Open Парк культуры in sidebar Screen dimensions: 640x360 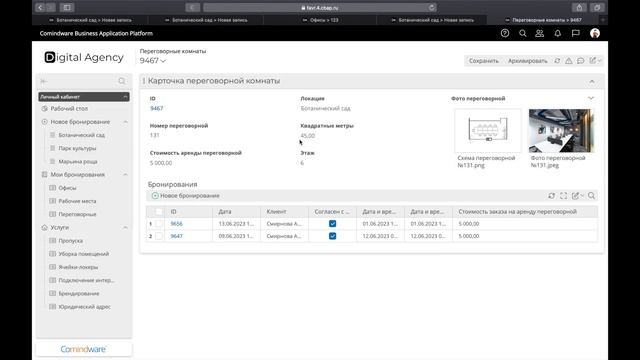coord(77,148)
